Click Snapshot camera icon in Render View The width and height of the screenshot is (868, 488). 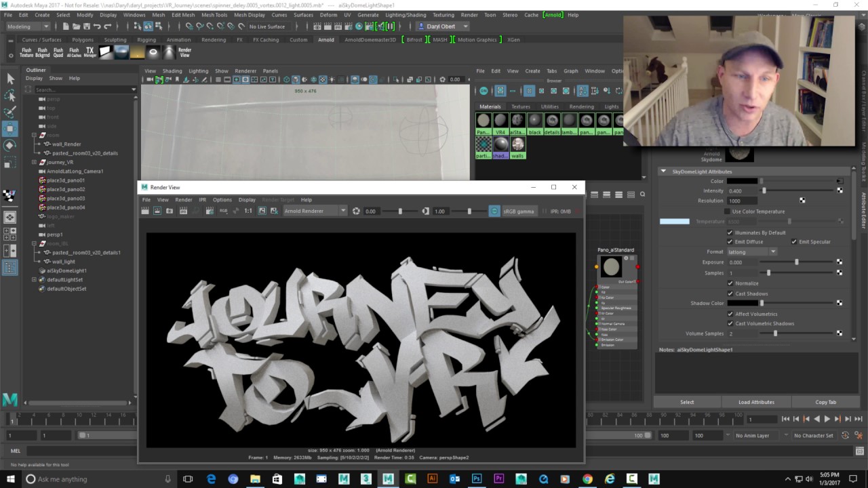coord(170,211)
